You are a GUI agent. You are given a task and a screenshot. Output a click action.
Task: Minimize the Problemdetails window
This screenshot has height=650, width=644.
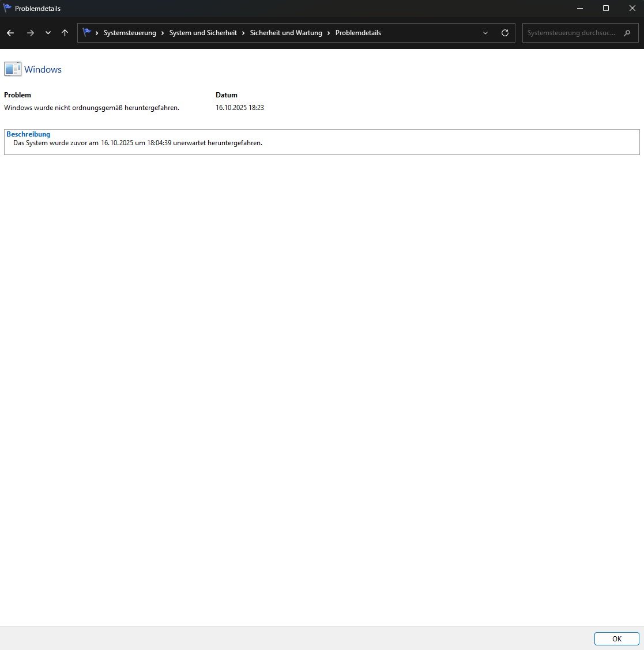click(580, 8)
